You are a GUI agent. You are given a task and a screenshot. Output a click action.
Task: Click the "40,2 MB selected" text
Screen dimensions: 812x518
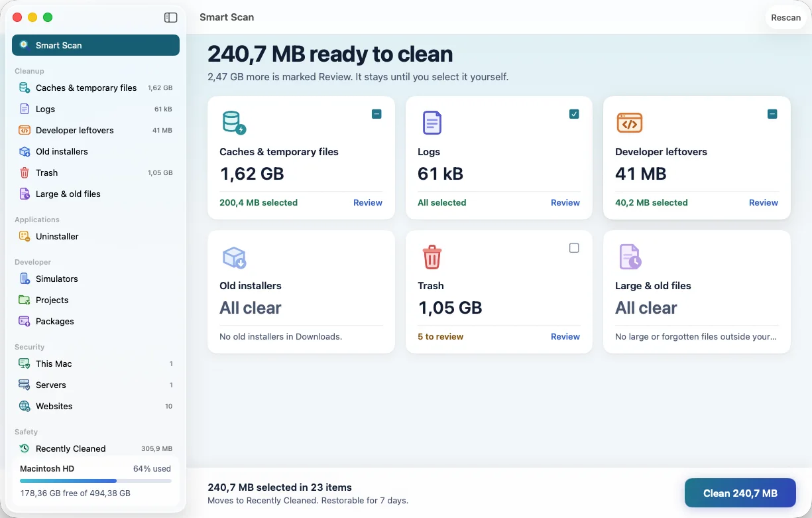click(x=652, y=202)
